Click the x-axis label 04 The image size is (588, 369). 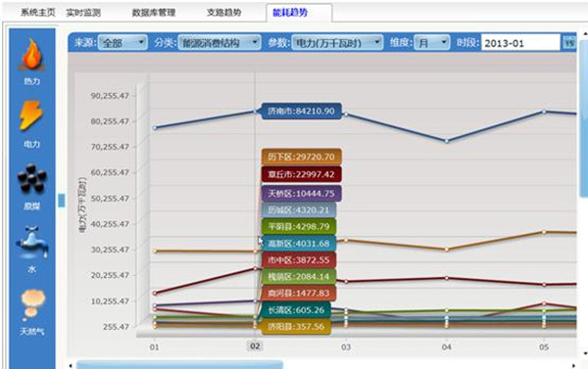pyautogui.click(x=446, y=346)
